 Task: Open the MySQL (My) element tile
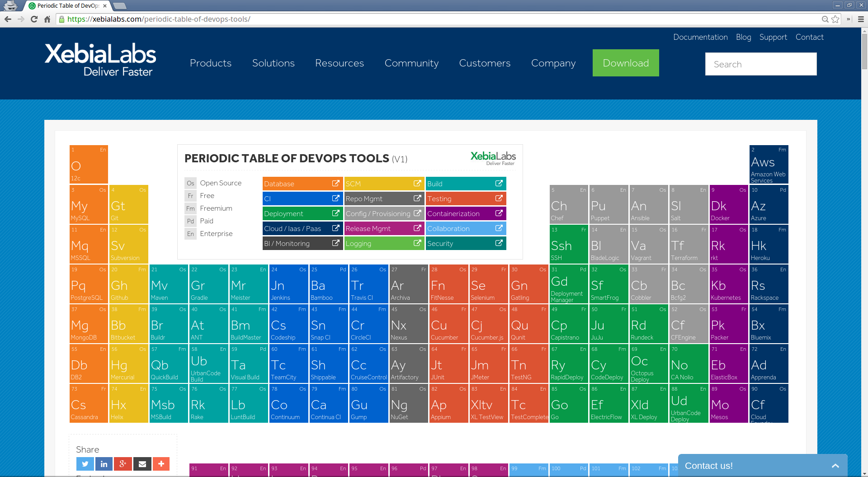click(89, 204)
